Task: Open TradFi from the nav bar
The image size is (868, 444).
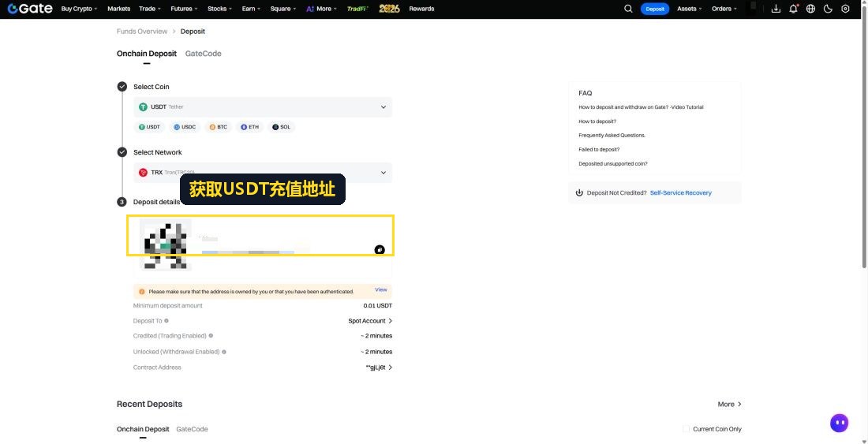Action: click(x=357, y=9)
